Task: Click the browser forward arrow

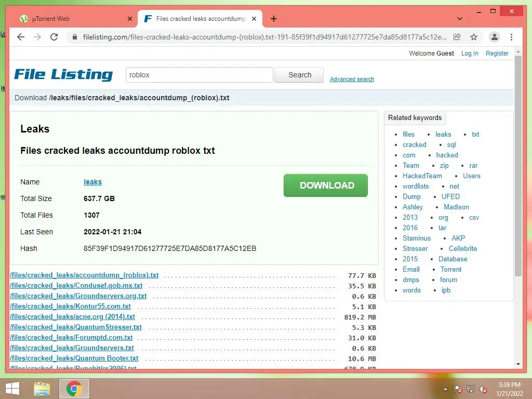Action: tap(37, 37)
